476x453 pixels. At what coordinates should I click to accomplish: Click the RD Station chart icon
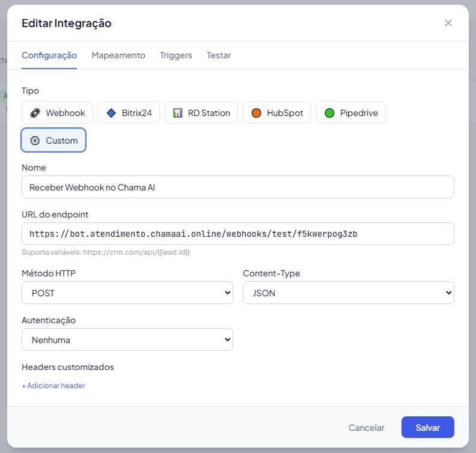pos(177,113)
